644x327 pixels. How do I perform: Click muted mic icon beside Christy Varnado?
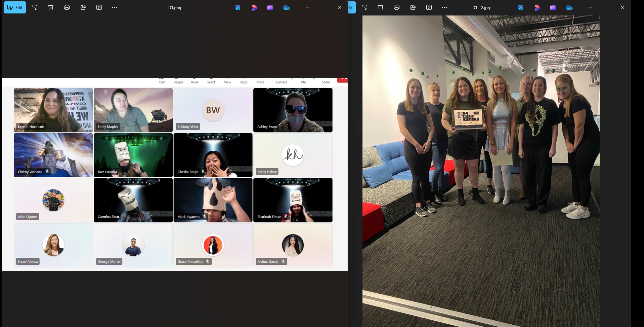pyautogui.click(x=47, y=172)
